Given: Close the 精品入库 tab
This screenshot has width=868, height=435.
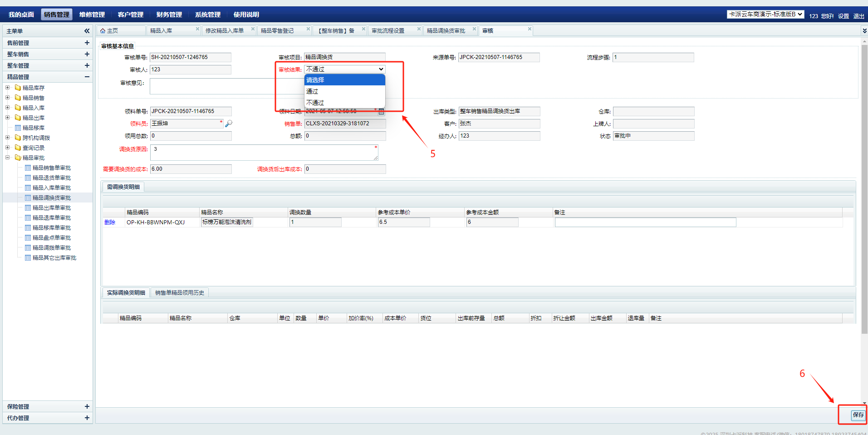Looking at the screenshot, I should coord(197,29).
